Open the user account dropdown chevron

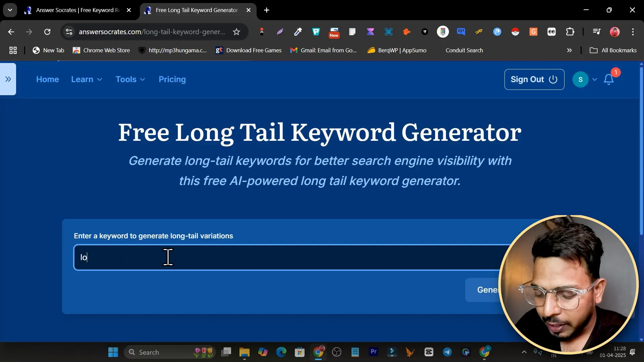[595, 79]
